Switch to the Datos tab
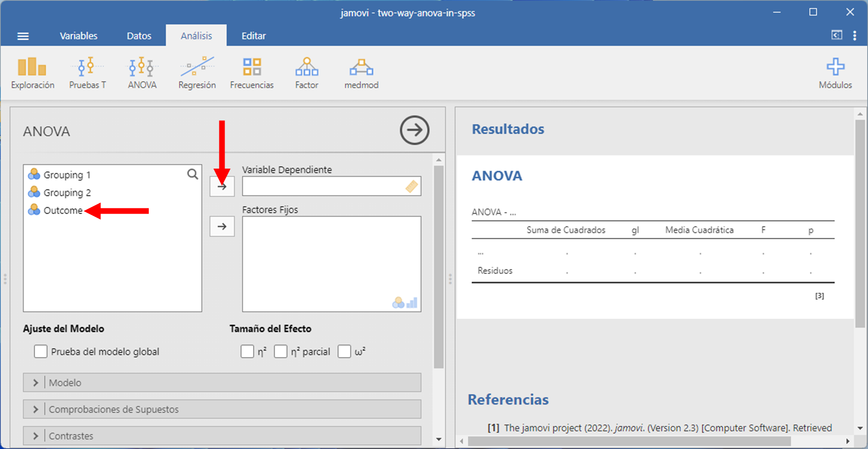Viewport: 868px width, 449px height. point(139,36)
